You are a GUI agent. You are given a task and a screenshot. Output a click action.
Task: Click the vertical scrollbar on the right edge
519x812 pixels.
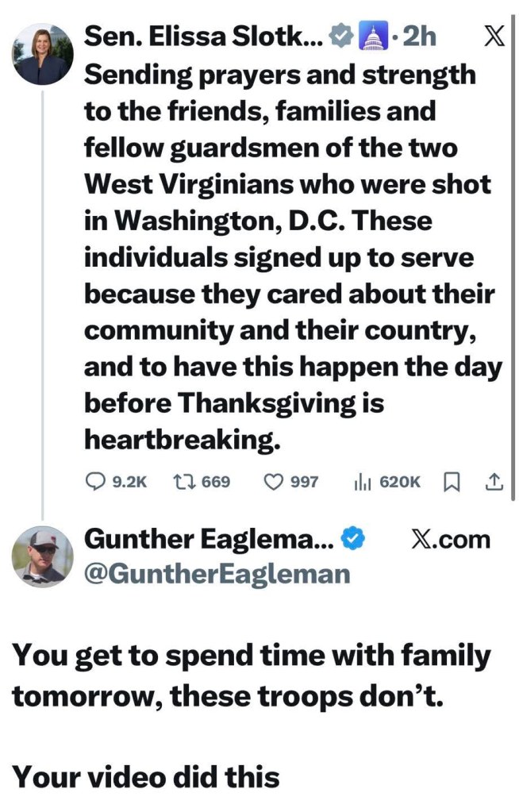pos(514,262)
